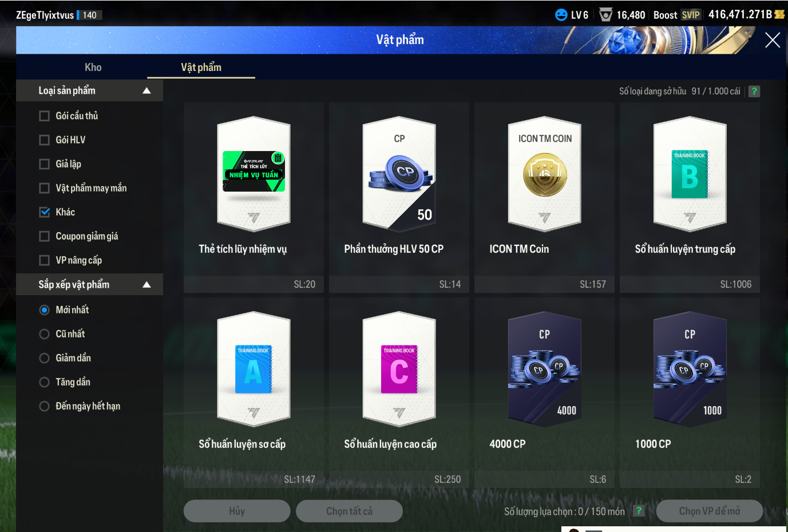Click the 1000 CP coin pack
Screen dimensions: 788x532
[x=690, y=370]
